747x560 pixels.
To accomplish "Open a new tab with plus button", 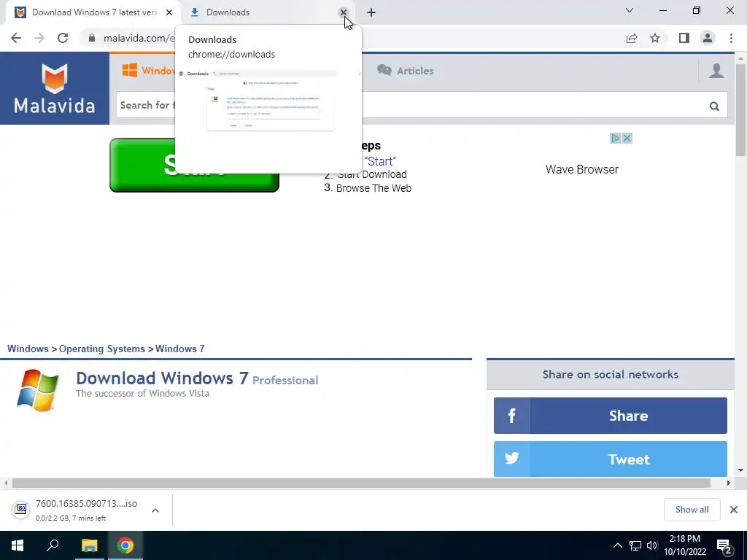I will (x=371, y=12).
